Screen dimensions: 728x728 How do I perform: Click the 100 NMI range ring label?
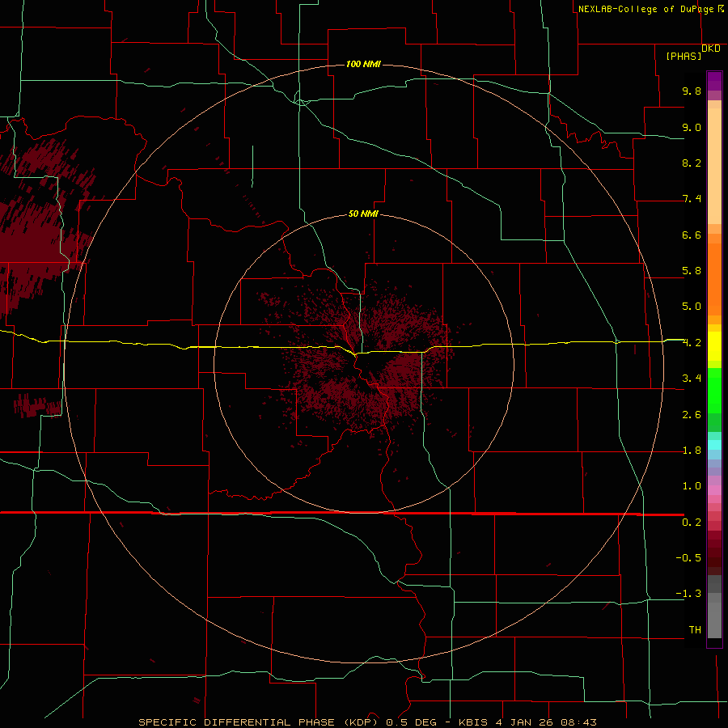[x=363, y=64]
